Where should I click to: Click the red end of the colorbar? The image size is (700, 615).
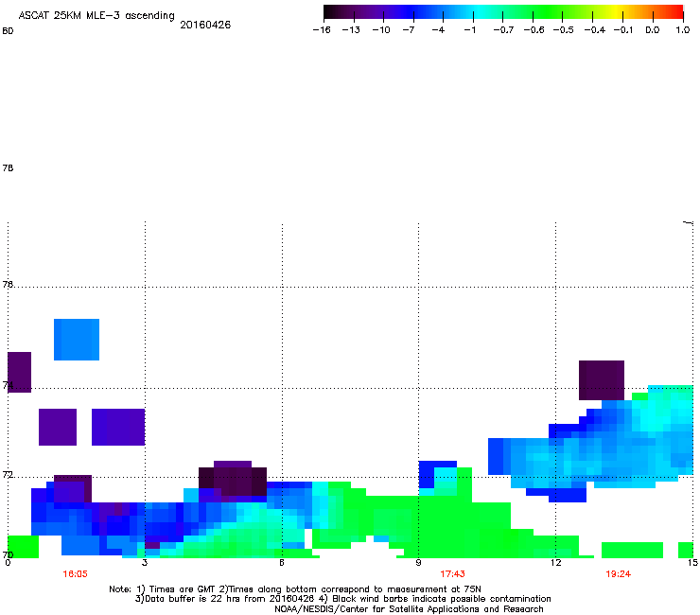coord(674,12)
